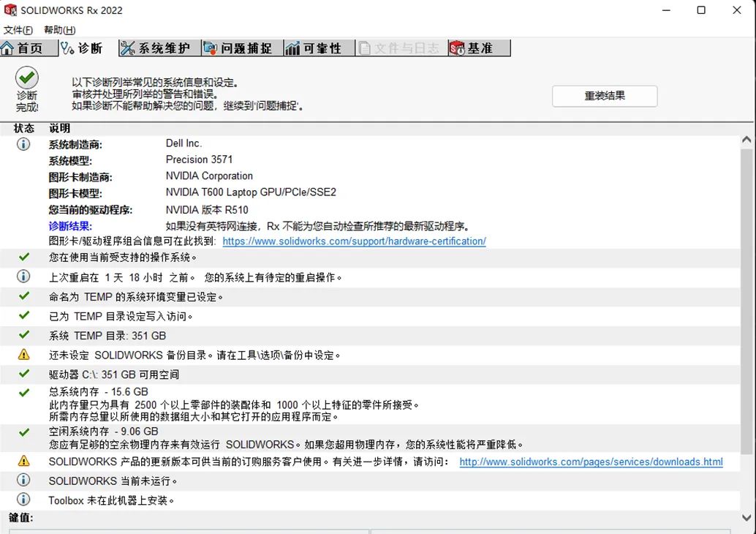The image size is (756, 534).
Task: Click the 系统模型 label
Action: pyautogui.click(x=70, y=161)
